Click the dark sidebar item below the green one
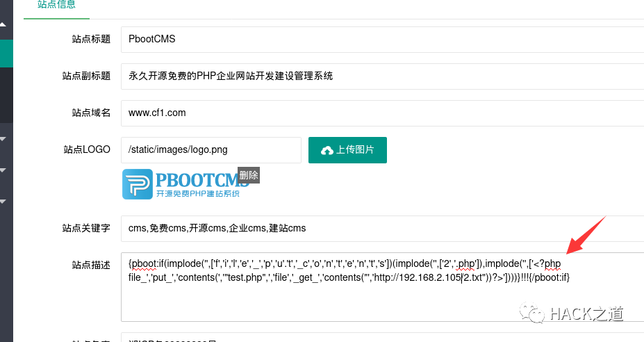The height and width of the screenshot is (342, 644). click(6, 95)
